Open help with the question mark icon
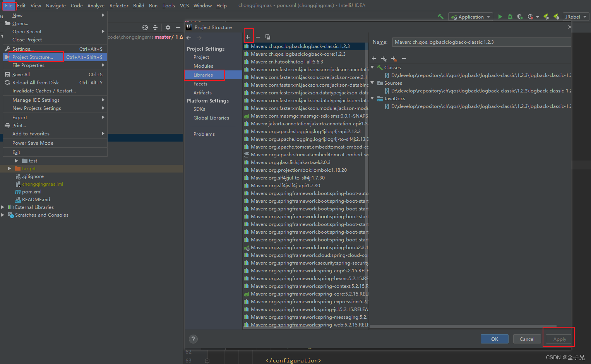 pyautogui.click(x=193, y=339)
